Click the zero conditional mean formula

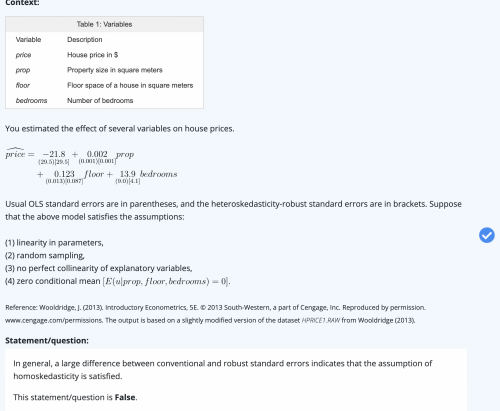point(166,281)
